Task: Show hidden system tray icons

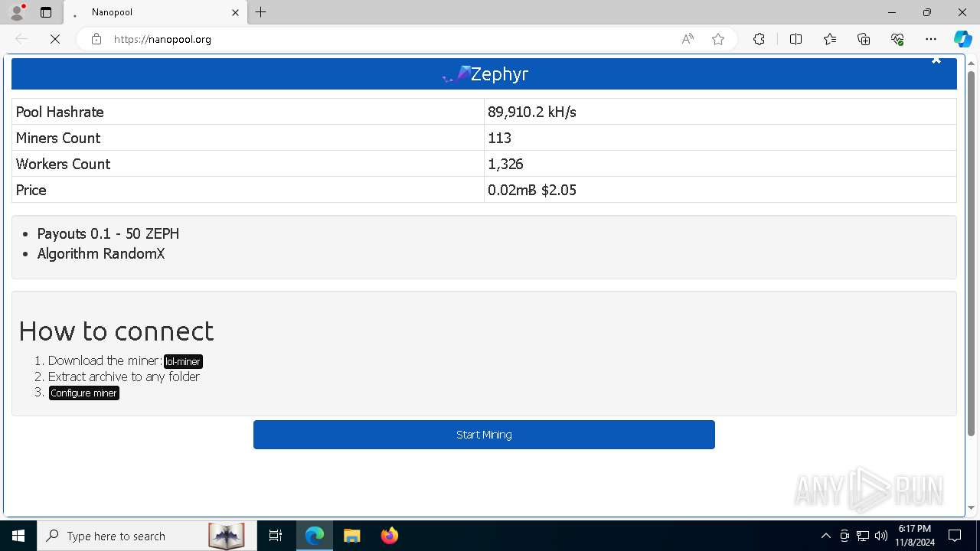Action: click(825, 536)
